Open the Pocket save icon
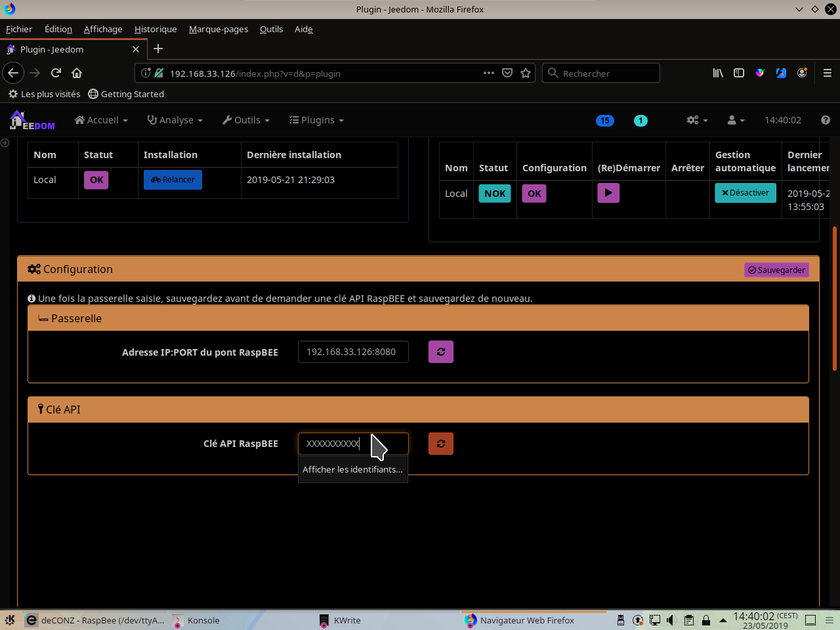The width and height of the screenshot is (840, 630). [x=507, y=73]
